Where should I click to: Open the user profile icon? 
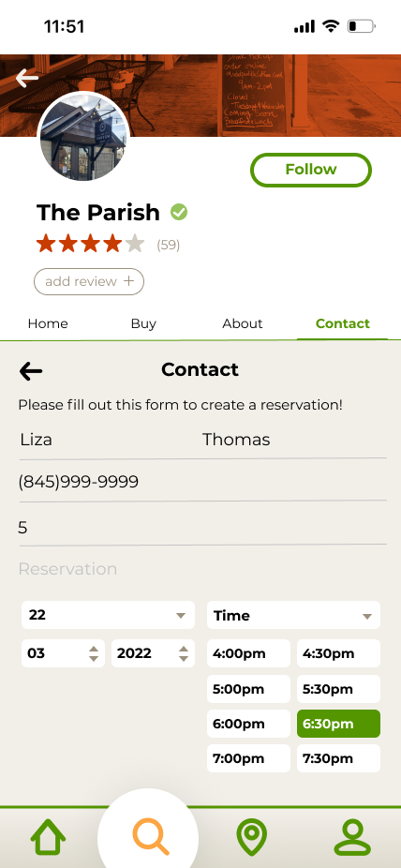(x=352, y=838)
